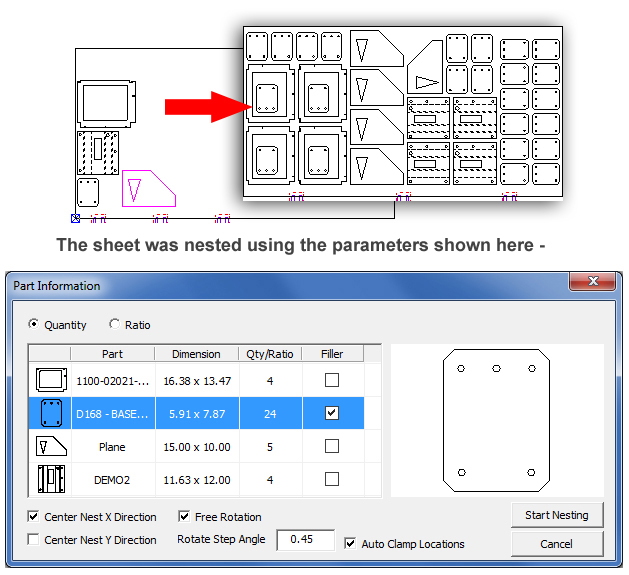Click the DEMO2 part thumbnail icon

click(x=49, y=479)
